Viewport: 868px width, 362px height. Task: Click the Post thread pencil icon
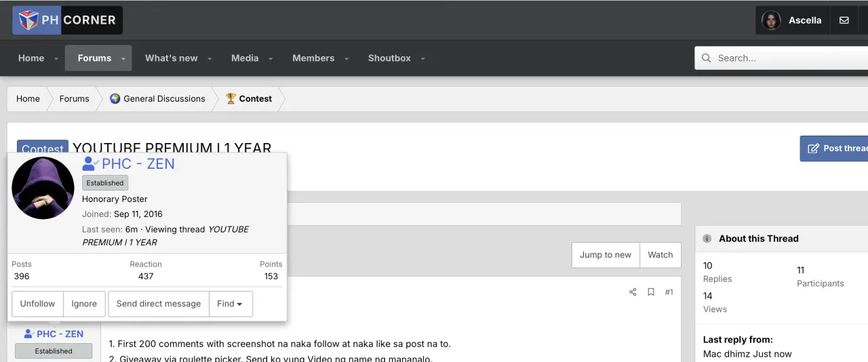(812, 148)
